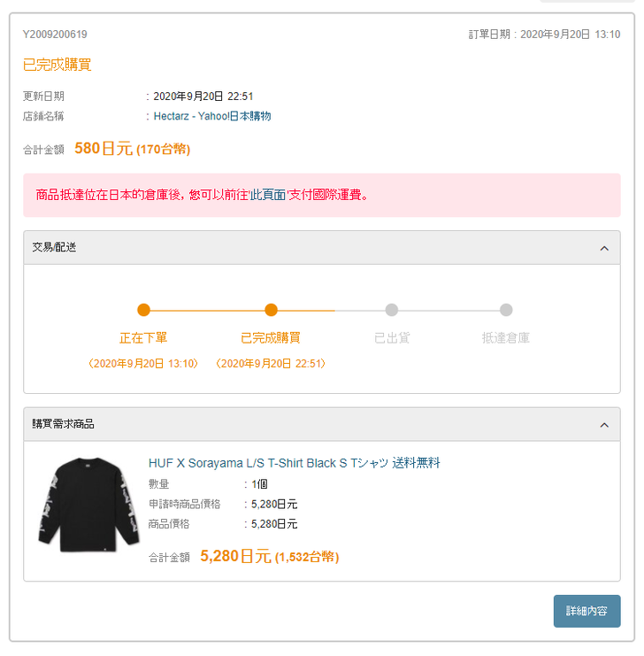This screenshot has width=644, height=656.
Task: Follow the 此頁面 link in the pink notice
Action: coord(269,195)
